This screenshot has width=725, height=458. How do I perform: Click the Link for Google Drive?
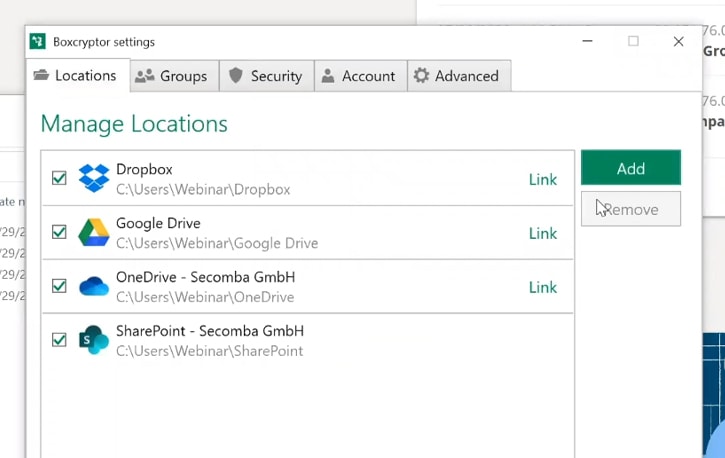coord(543,233)
